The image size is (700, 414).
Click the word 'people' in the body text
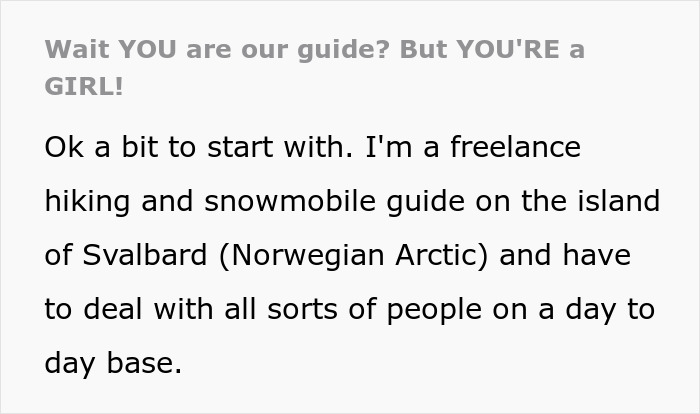pyautogui.click(x=434, y=311)
